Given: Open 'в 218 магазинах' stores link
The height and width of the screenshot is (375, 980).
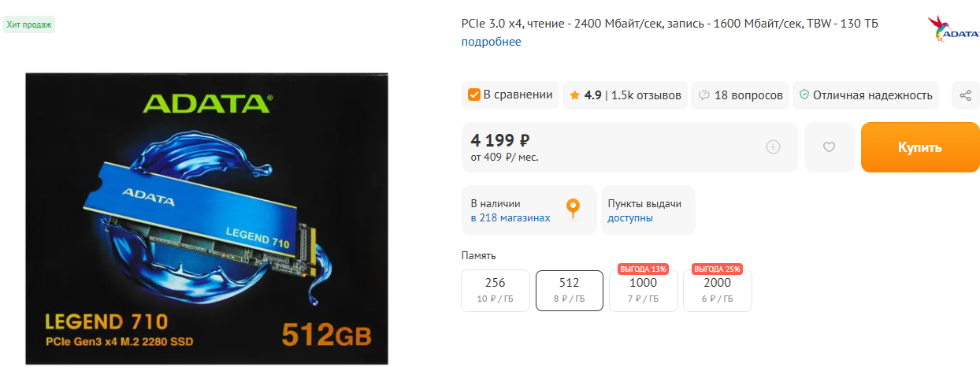Looking at the screenshot, I should point(510,218).
